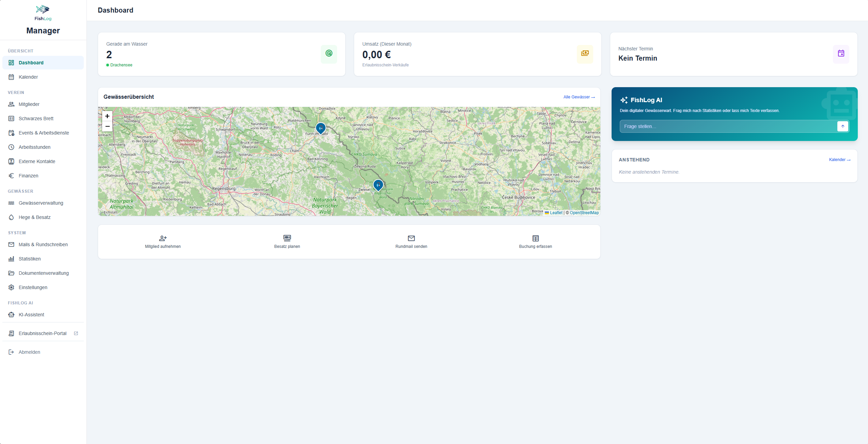Open the Dashboard menu item
Image resolution: width=868 pixels, height=444 pixels.
43,63
